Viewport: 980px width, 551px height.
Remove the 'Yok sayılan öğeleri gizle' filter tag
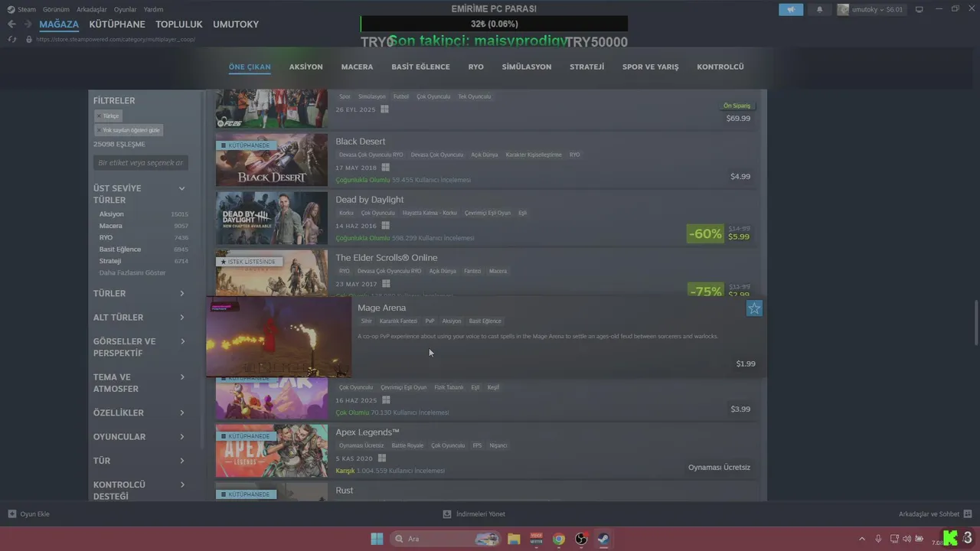click(128, 130)
